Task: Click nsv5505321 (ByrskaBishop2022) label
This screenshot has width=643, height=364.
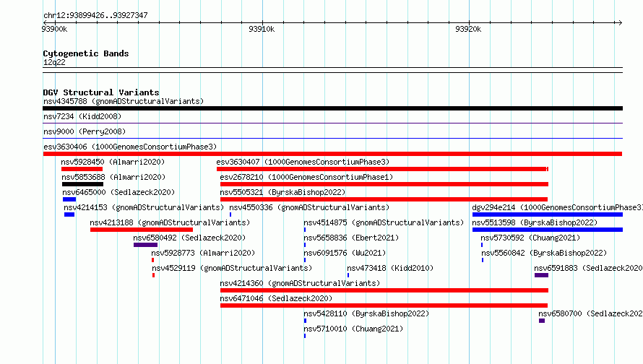Action: tap(282, 192)
